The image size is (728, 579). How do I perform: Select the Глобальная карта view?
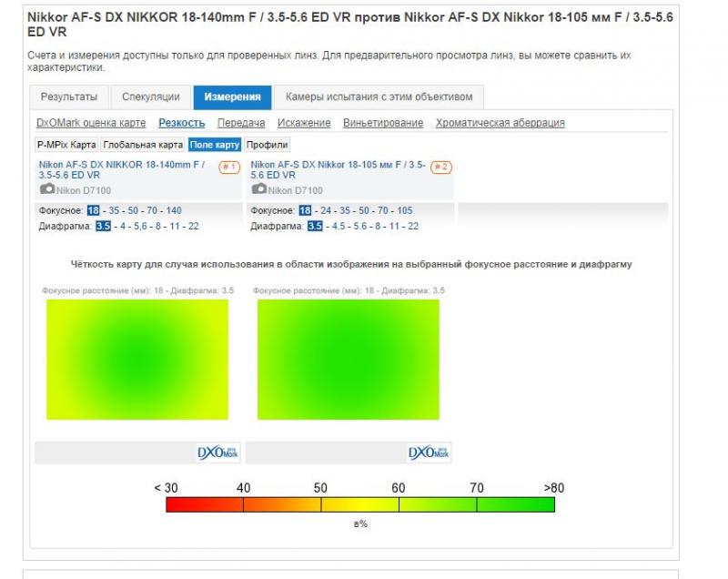(143, 145)
